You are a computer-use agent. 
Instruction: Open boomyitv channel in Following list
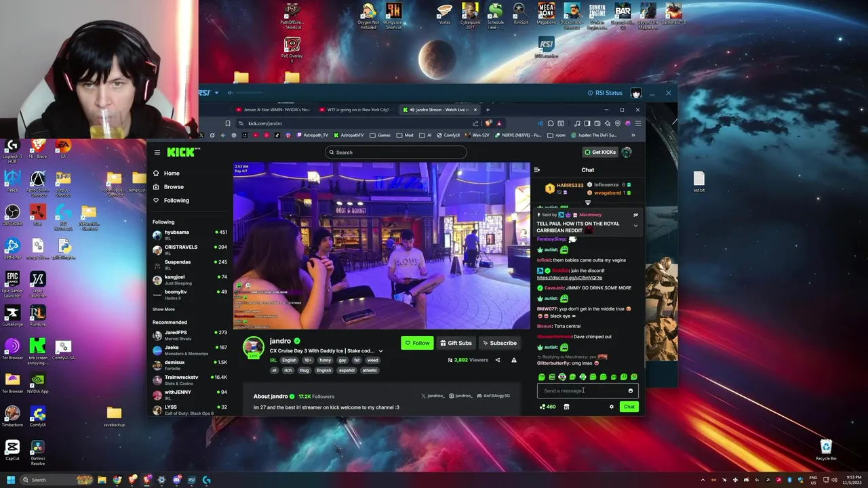tap(190, 294)
